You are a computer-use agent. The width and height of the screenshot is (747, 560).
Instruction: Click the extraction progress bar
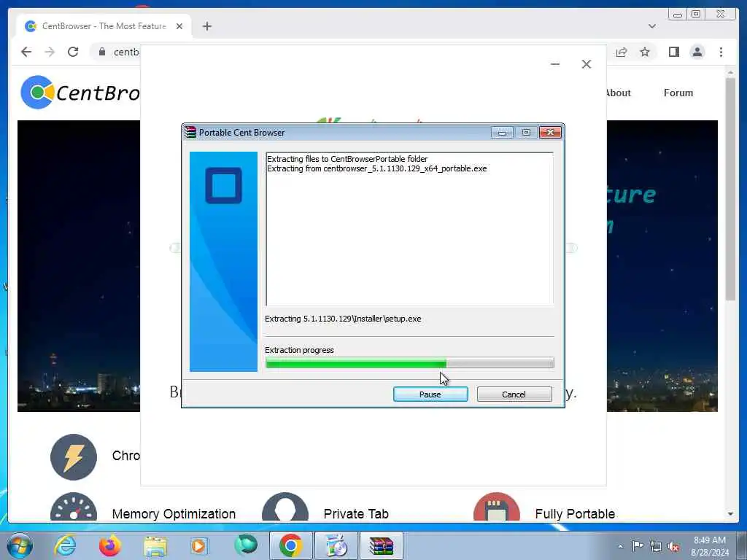click(409, 363)
